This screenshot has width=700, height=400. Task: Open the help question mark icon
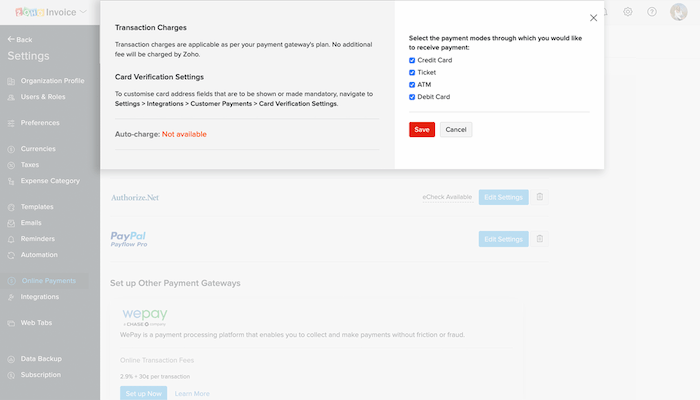coord(652,12)
